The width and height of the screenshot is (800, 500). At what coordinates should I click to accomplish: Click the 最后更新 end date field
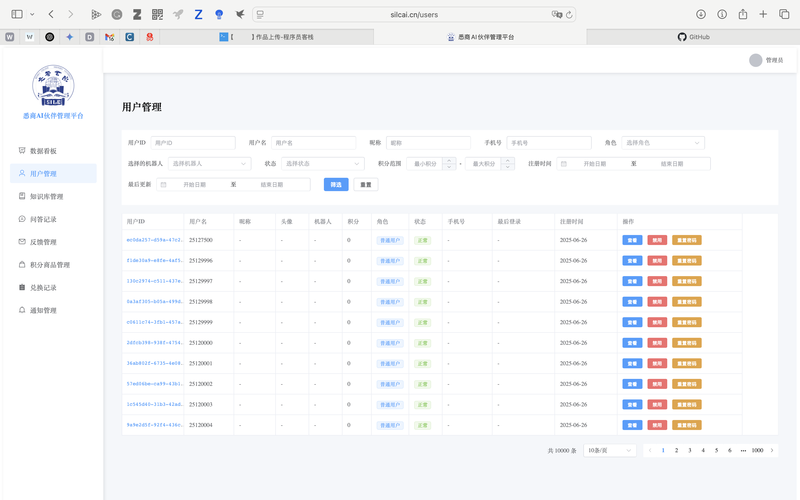point(271,185)
